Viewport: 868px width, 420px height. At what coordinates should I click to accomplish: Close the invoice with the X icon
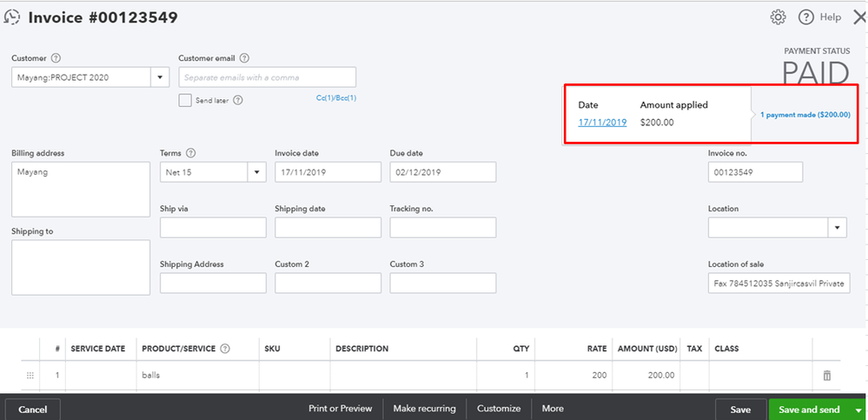pos(859,17)
